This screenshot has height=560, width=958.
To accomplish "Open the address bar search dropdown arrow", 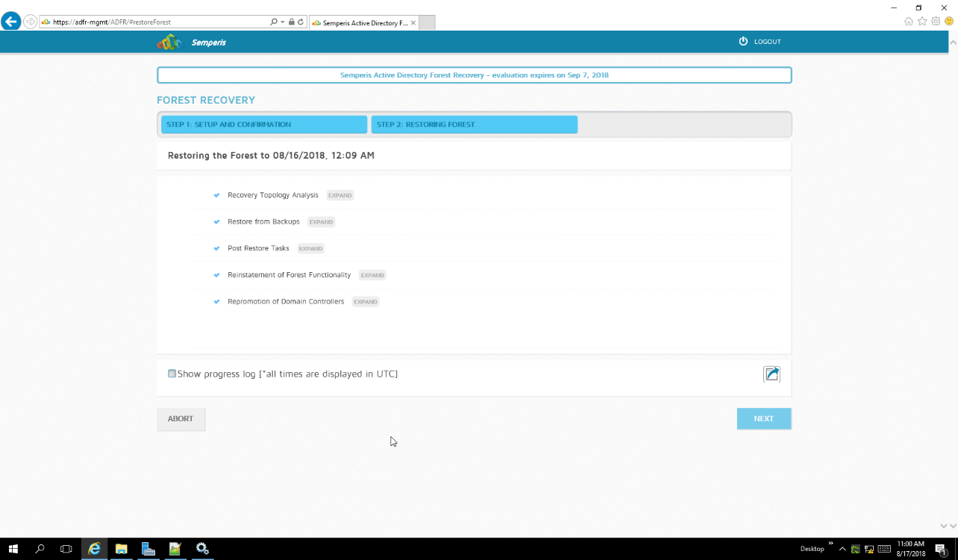I will [x=283, y=22].
